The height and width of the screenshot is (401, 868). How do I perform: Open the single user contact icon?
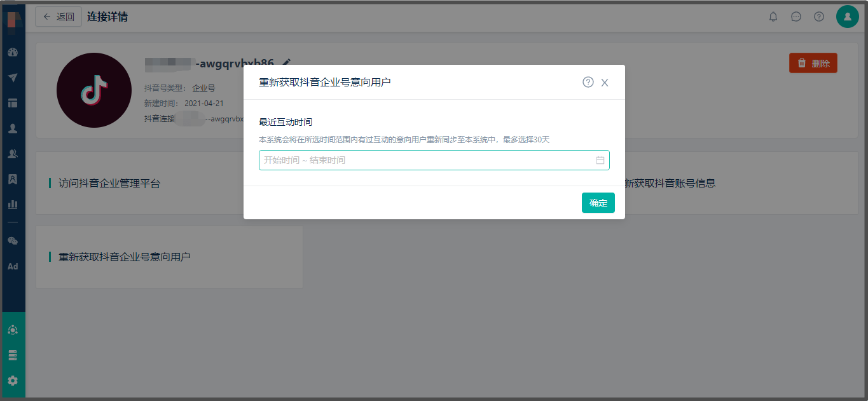[x=13, y=128]
